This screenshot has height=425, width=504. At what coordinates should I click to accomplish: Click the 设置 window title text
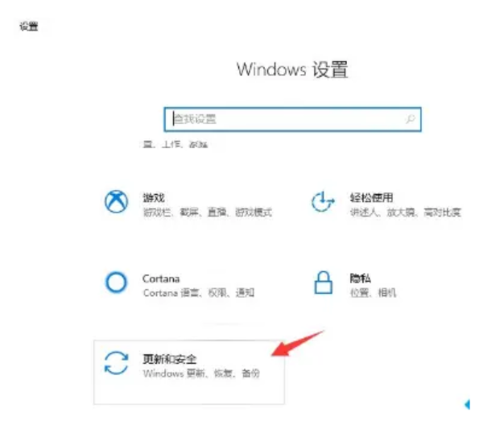pos(29,26)
